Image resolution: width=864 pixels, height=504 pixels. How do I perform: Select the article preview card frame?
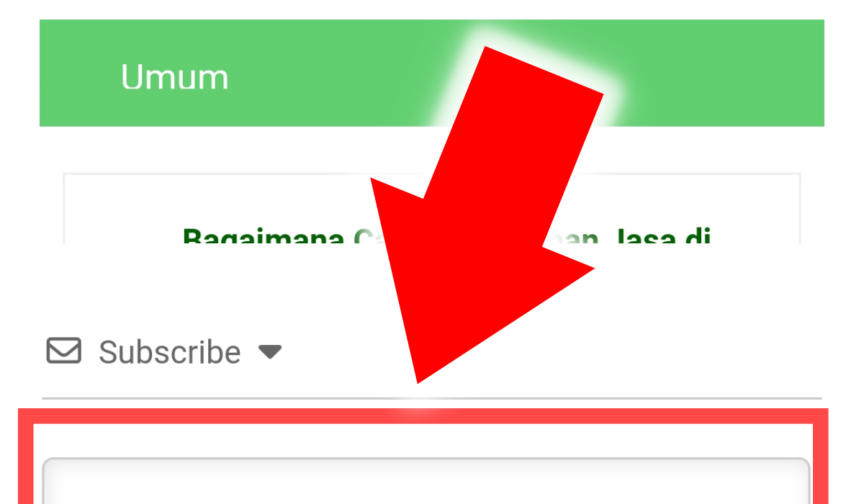point(432,207)
